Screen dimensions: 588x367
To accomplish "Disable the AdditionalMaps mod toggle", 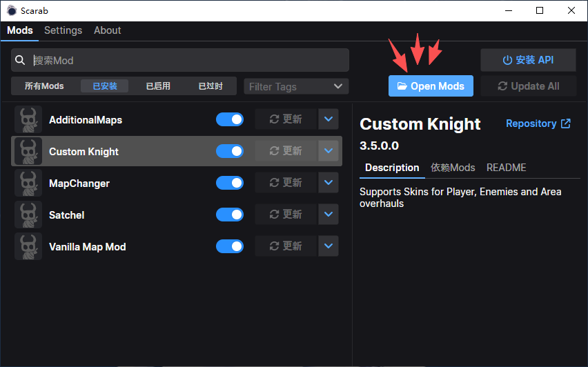I will click(x=230, y=119).
